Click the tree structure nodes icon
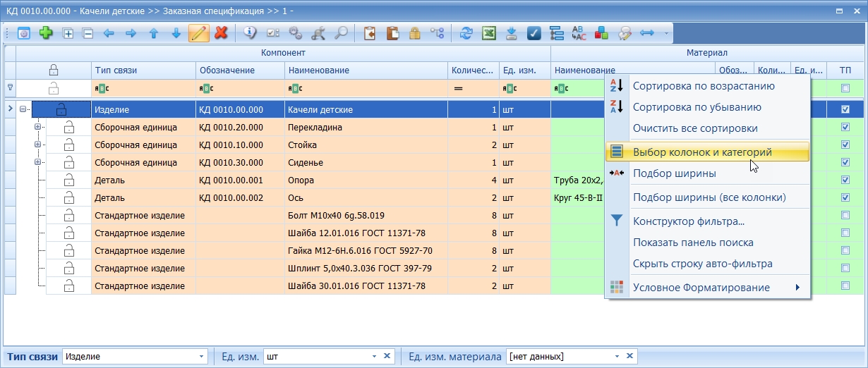 point(438,33)
